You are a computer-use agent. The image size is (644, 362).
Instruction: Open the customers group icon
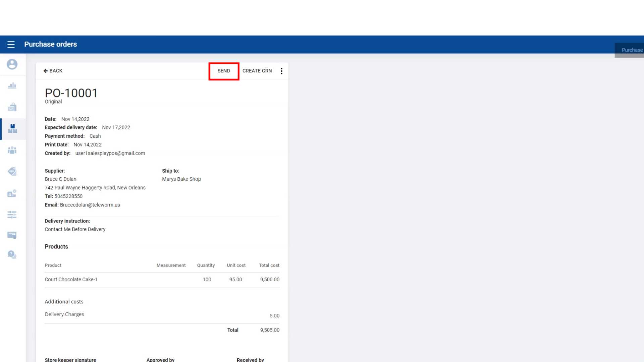coord(12,150)
